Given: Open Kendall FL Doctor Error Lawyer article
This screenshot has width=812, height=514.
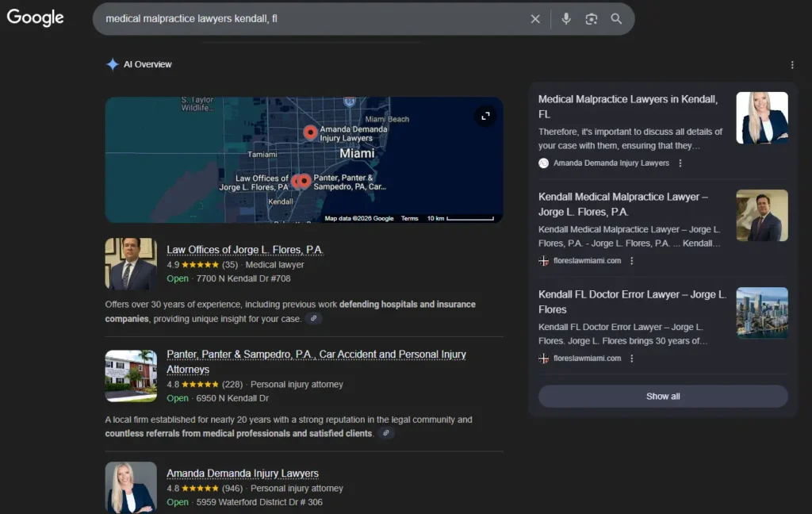Looking at the screenshot, I should click(632, 301).
